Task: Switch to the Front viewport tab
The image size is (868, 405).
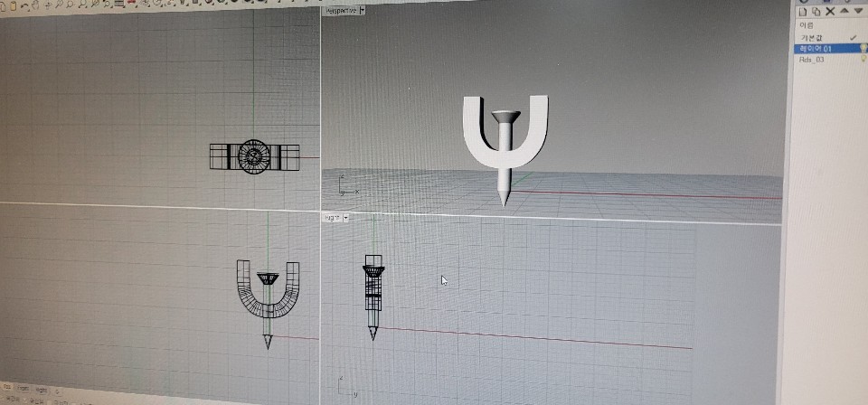Action: point(23,388)
